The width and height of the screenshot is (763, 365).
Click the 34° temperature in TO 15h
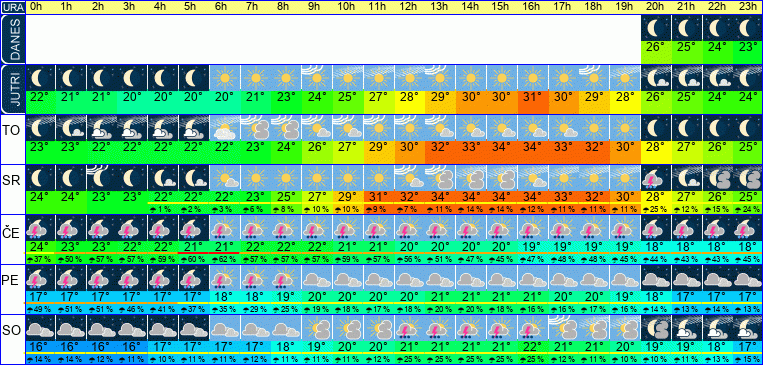(x=502, y=146)
